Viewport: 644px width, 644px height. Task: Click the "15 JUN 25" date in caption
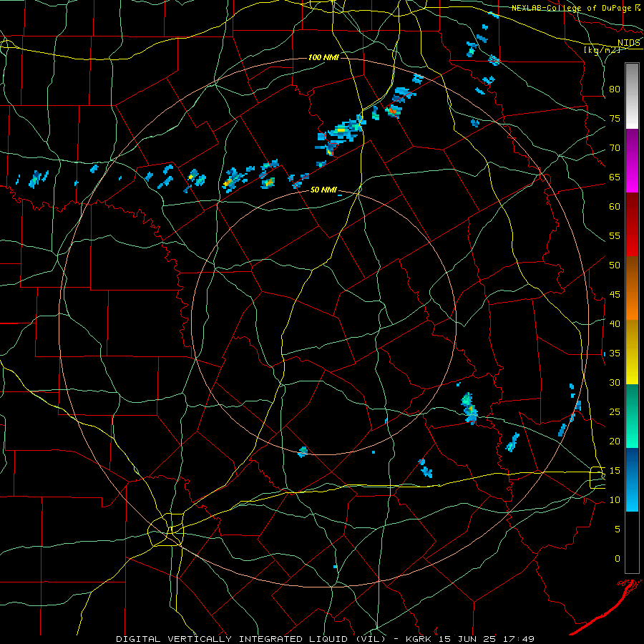coord(468,639)
